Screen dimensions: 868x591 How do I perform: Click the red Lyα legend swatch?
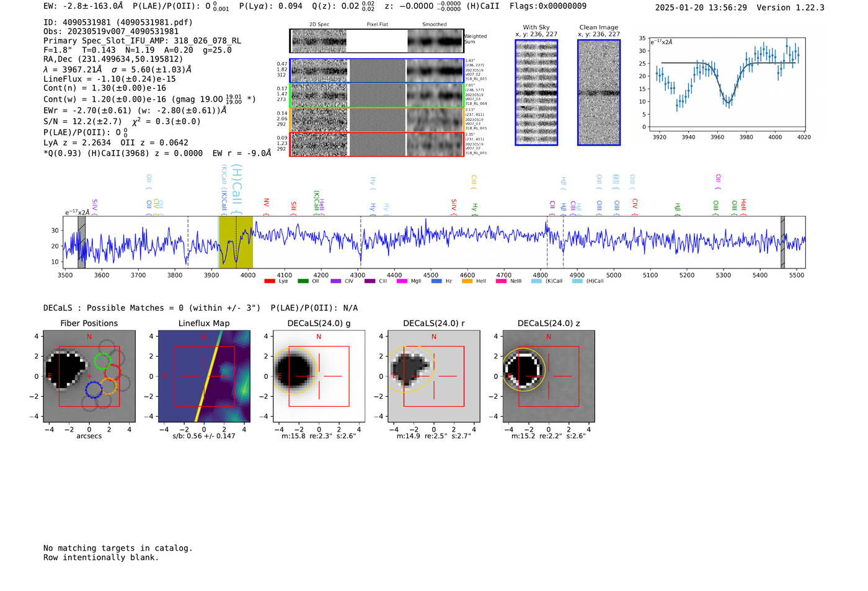click(x=269, y=281)
